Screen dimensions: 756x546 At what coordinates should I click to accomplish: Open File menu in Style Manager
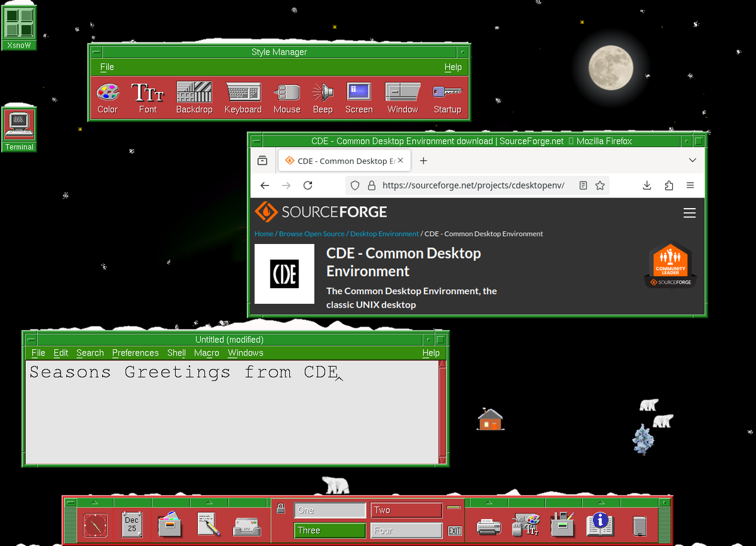tap(107, 67)
